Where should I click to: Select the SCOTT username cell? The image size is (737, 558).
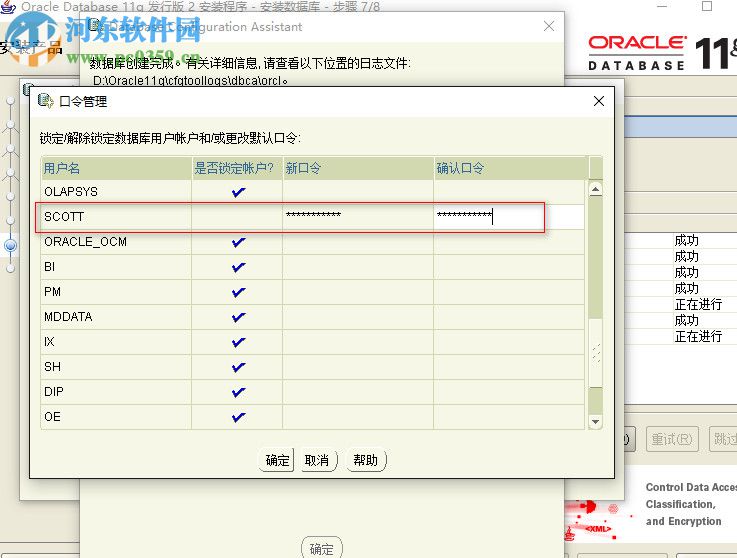coord(116,217)
